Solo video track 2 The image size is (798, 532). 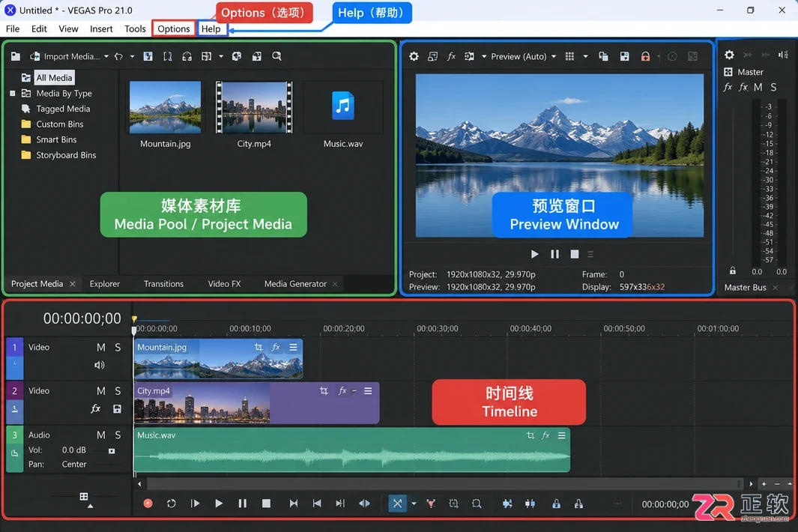tap(118, 390)
